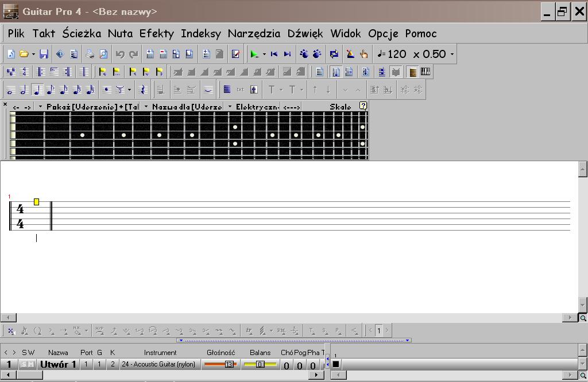Print the score using the printer icon
The height and width of the screenshot is (382, 588).
[x=89, y=54]
